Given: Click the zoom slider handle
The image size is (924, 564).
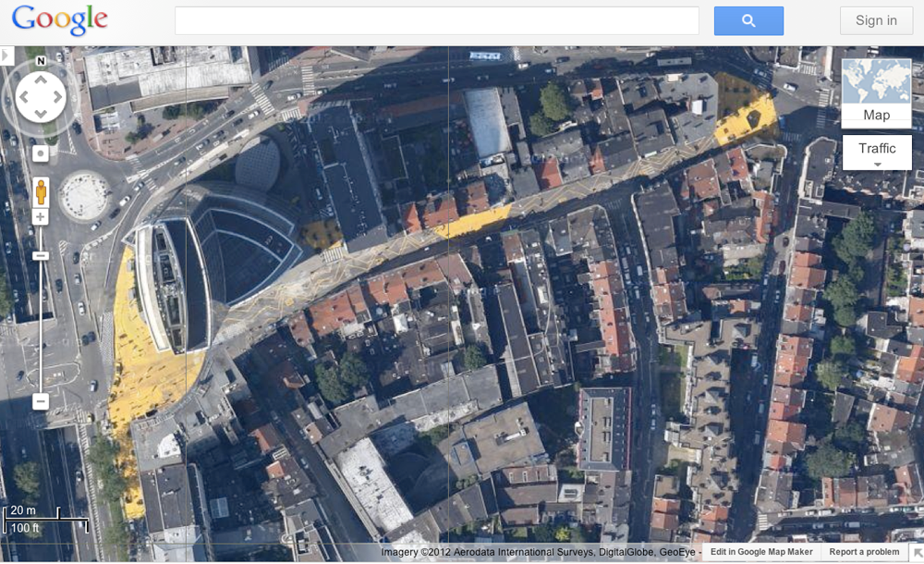Looking at the screenshot, I should pos(41,255).
